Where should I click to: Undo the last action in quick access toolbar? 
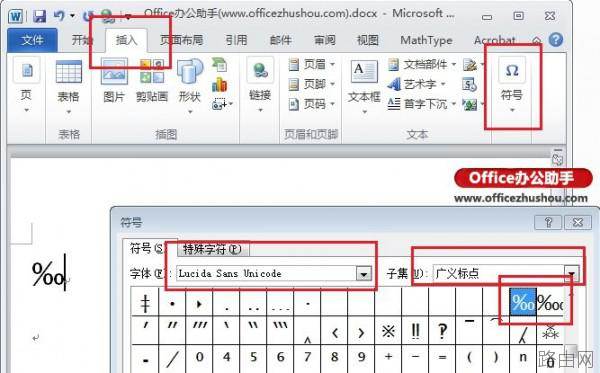[59, 16]
